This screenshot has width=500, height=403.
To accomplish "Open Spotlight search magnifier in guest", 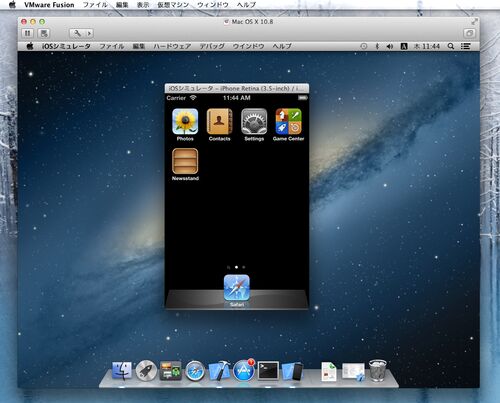I will point(451,46).
